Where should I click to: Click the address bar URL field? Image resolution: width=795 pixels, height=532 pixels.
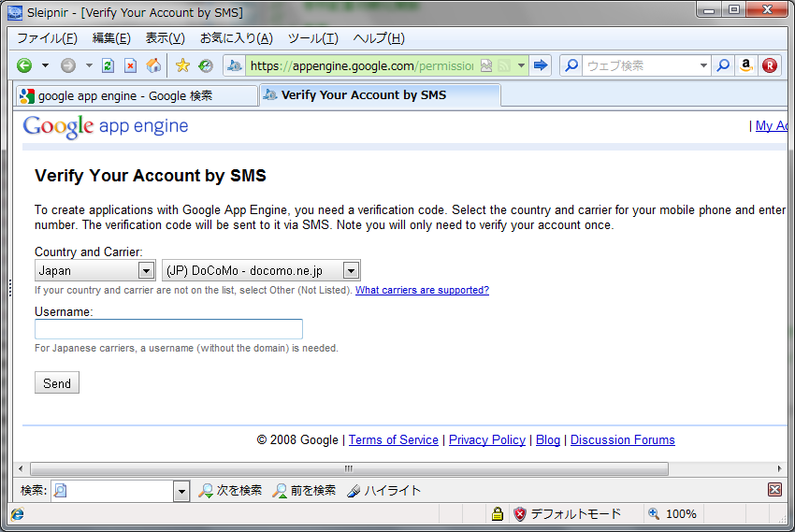coord(362,65)
